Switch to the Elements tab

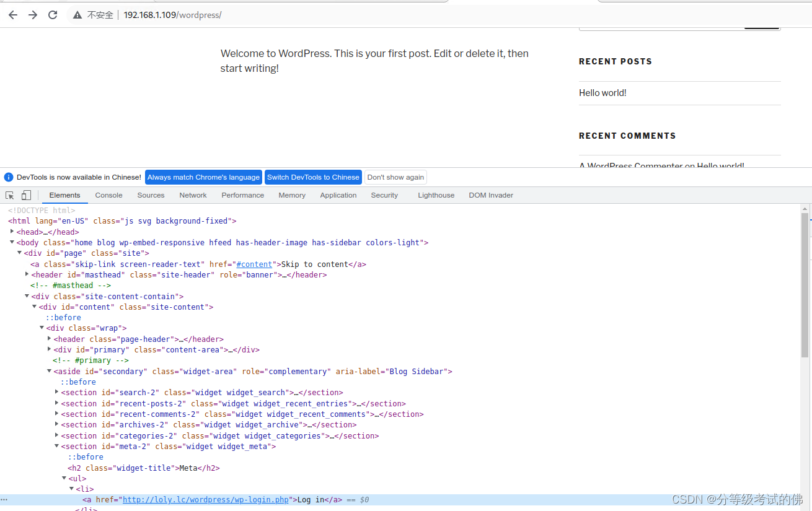(64, 195)
